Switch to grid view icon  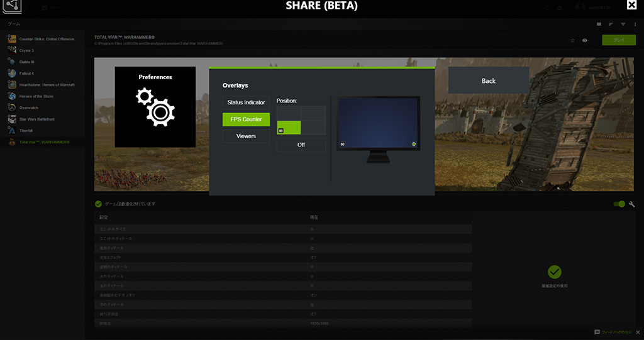pyautogui.click(x=599, y=25)
